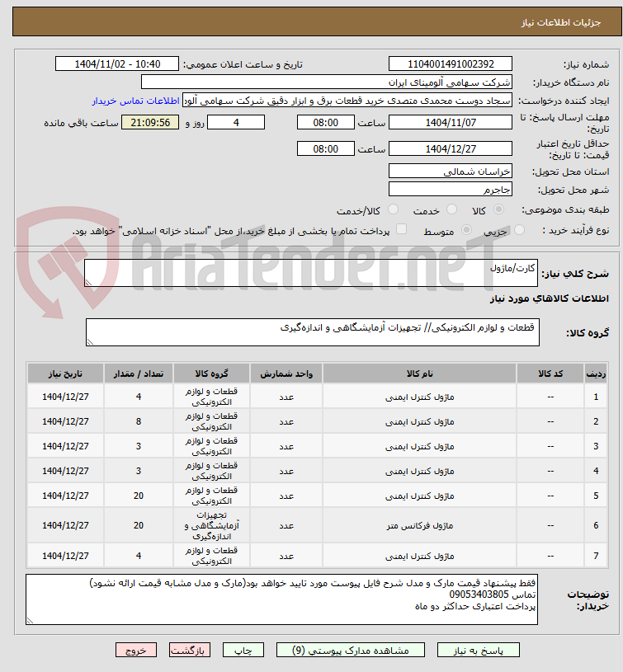
Task: Click ماژول کنترل ایمنی in row 1
Action: tap(419, 397)
